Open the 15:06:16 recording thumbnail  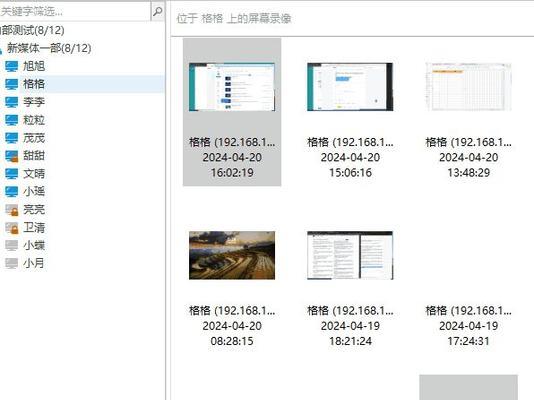(x=350, y=87)
